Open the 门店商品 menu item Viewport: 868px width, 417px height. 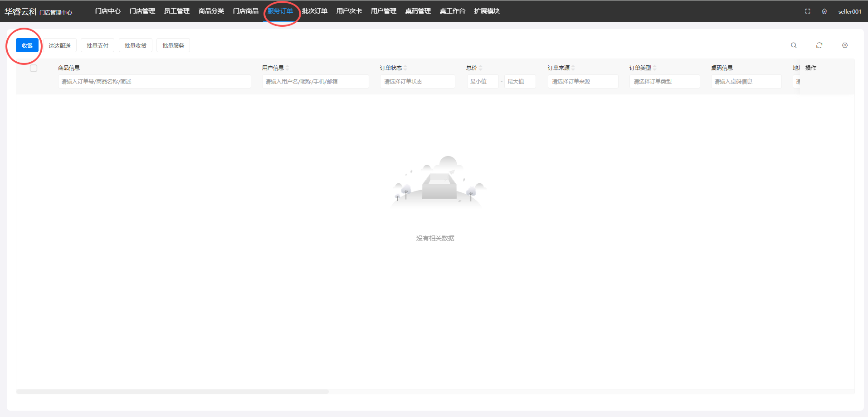tap(246, 11)
